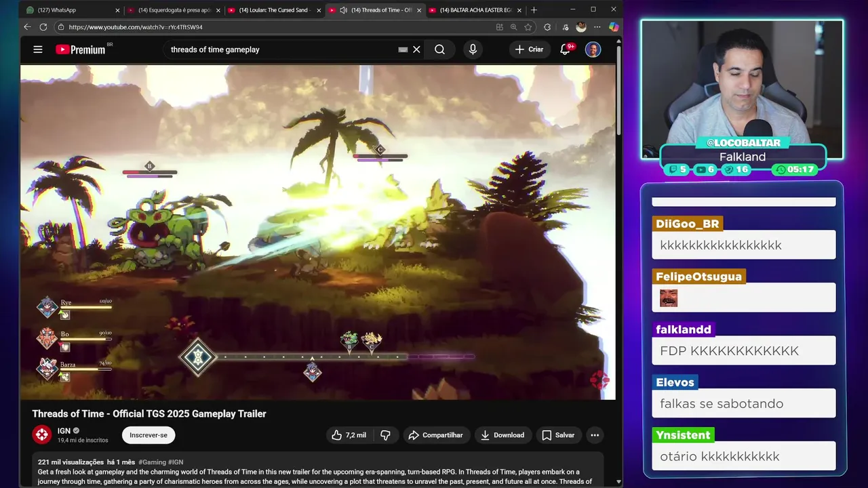This screenshot has width=868, height=488.
Task: Open the browser apps grid icon in address bar
Action: (x=499, y=27)
